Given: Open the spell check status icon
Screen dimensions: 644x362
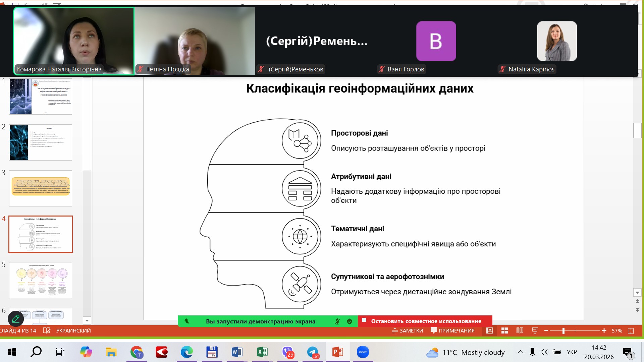Looking at the screenshot, I should (x=47, y=331).
